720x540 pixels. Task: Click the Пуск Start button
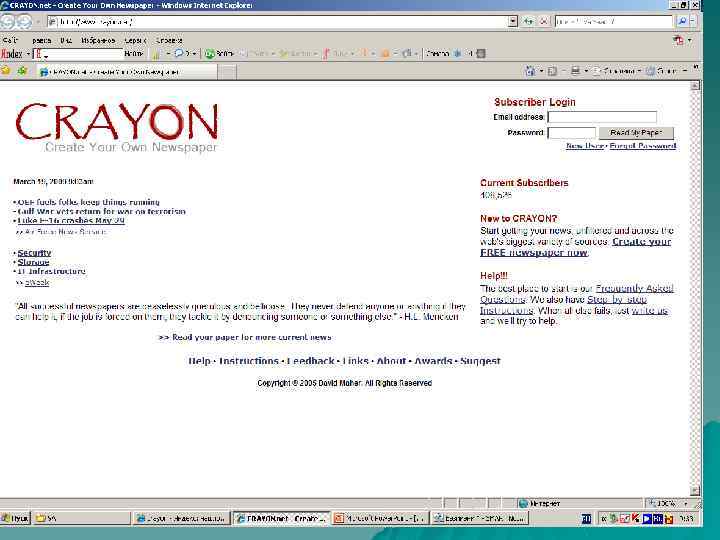point(15,518)
